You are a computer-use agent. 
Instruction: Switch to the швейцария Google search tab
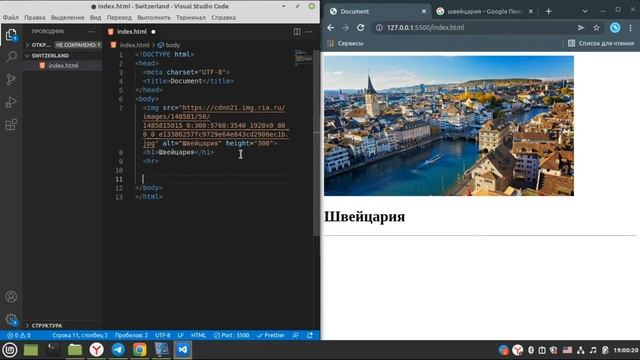coord(484,11)
